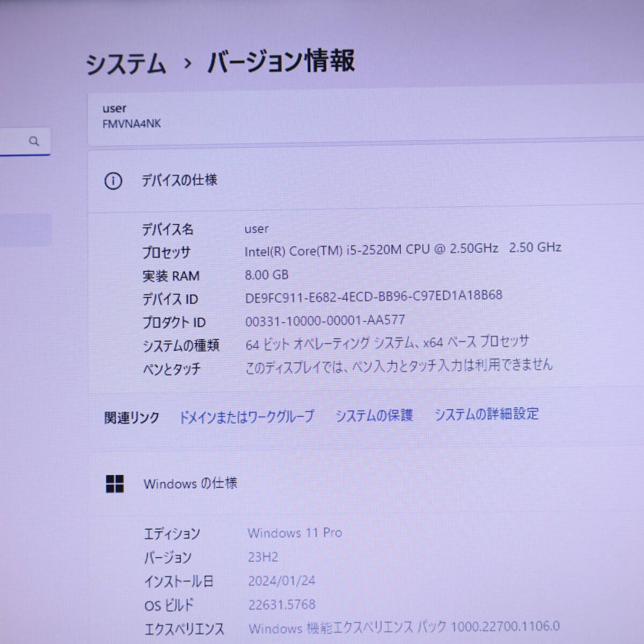This screenshot has height=644, width=644.
Task: Select version value 23H2
Action: (x=263, y=557)
